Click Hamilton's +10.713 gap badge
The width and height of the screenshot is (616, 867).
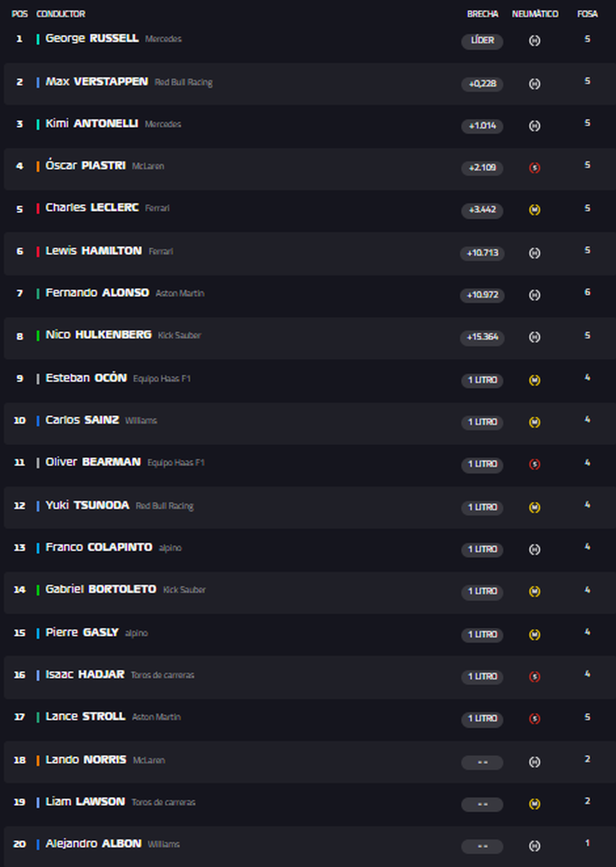(x=482, y=253)
